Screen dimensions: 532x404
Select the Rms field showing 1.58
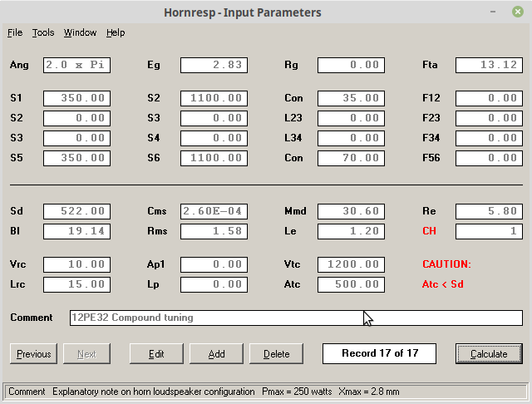[214, 231]
